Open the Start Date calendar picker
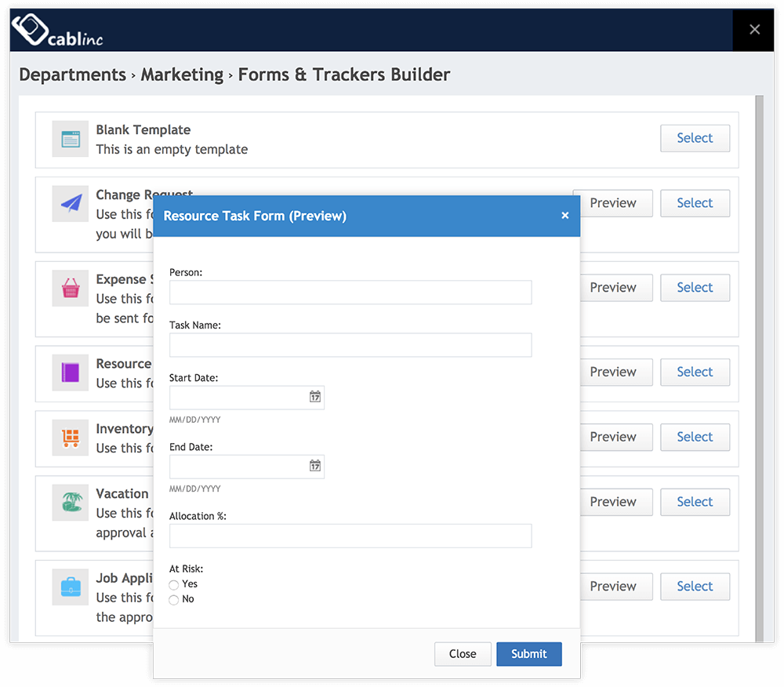 [x=314, y=397]
